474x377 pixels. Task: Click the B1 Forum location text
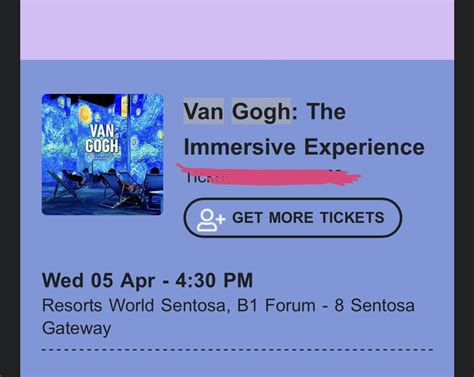pyautogui.click(x=276, y=305)
